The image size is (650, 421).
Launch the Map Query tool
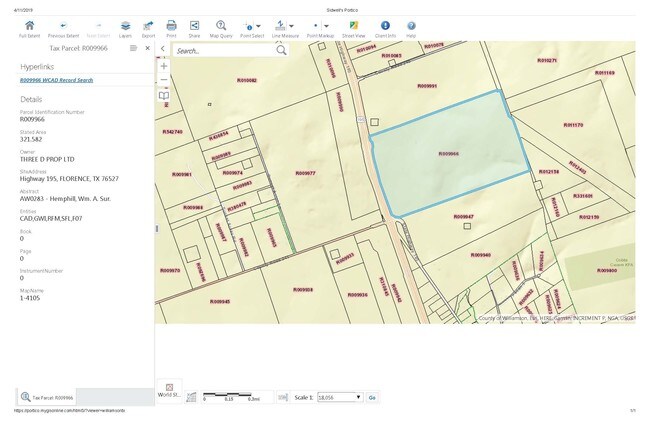tap(221, 24)
